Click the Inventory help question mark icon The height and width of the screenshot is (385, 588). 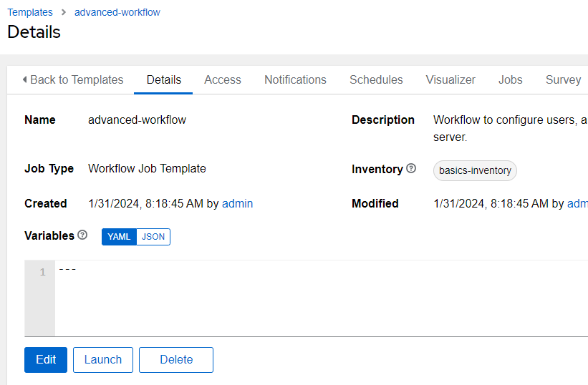coord(411,169)
